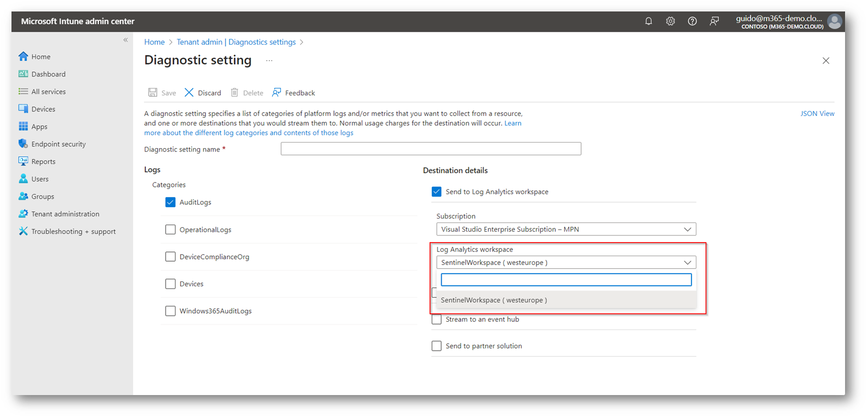The image size is (868, 418).
Task: Click the Endpoint security shield icon
Action: (23, 144)
